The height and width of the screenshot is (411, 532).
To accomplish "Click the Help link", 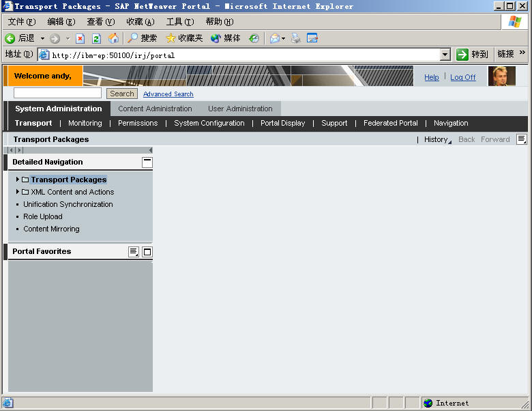I will point(432,77).
